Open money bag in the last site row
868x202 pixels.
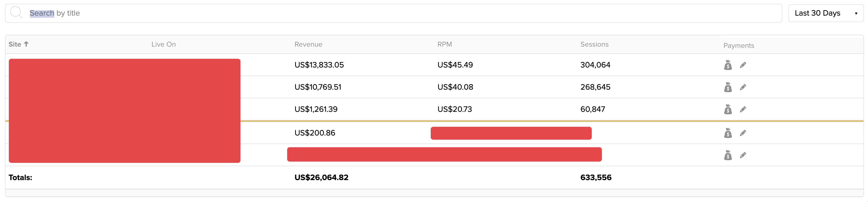(x=728, y=155)
